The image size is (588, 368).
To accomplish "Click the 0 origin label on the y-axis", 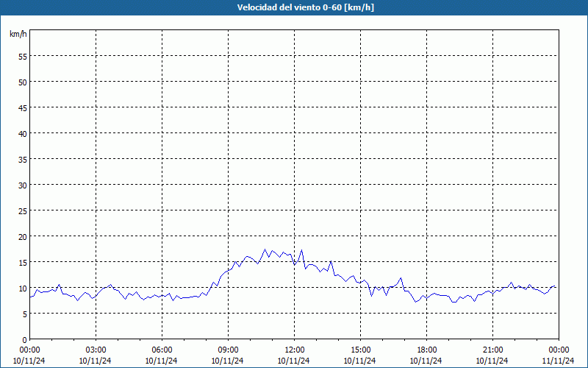I will [24, 339].
